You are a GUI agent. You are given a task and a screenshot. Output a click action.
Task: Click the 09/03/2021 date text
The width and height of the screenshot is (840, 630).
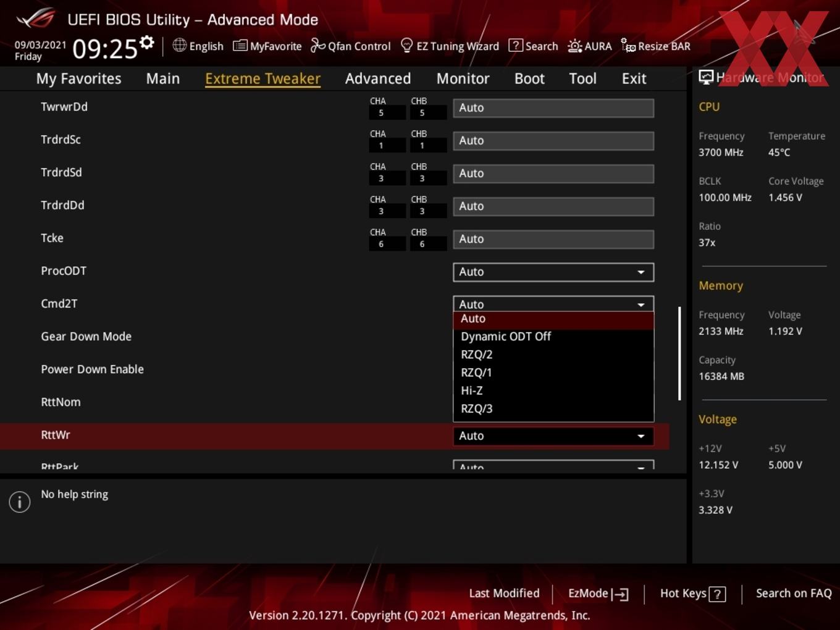click(41, 44)
